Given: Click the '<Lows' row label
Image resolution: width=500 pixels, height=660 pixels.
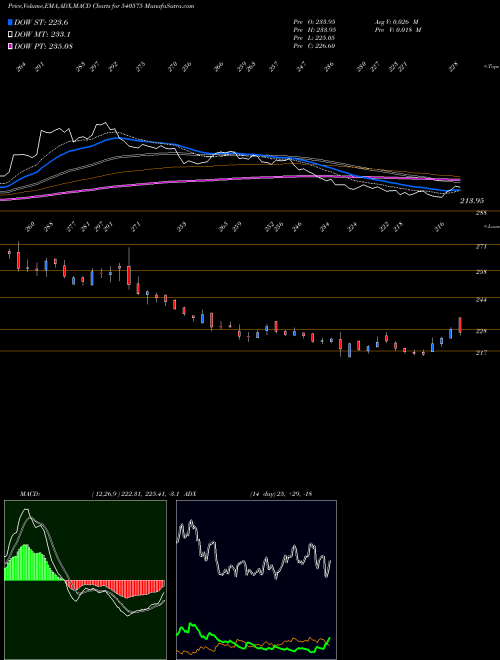Looking at the screenshot, I should point(491,226).
